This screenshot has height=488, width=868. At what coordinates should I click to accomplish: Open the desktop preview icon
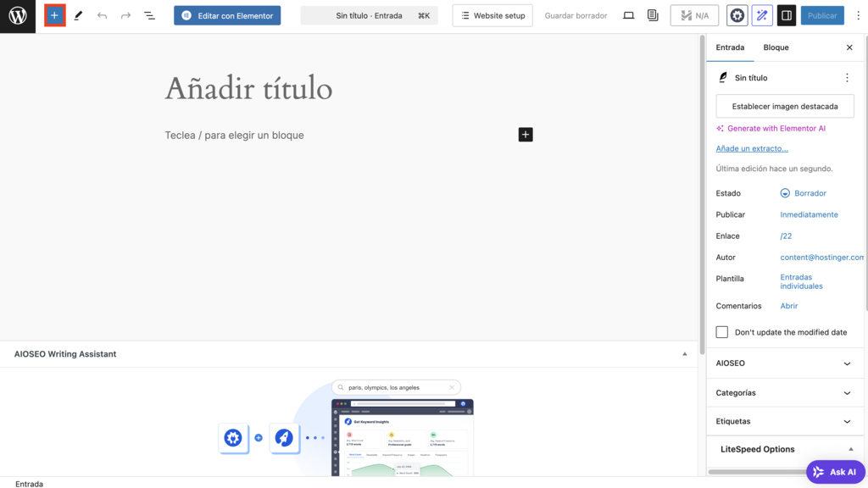point(628,14)
